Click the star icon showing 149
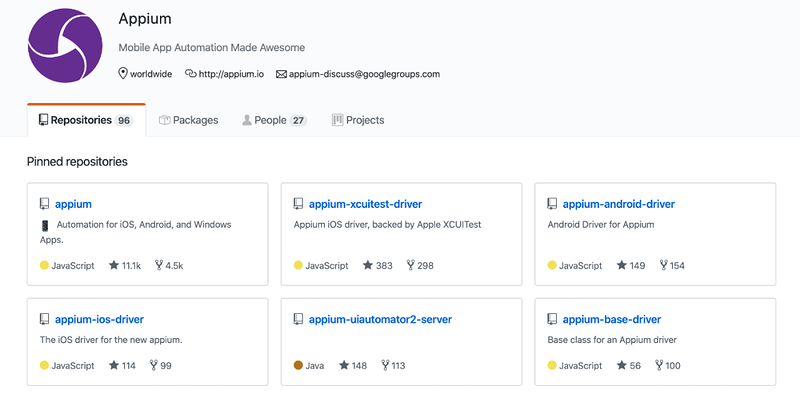The height and width of the screenshot is (402, 800). [621, 265]
